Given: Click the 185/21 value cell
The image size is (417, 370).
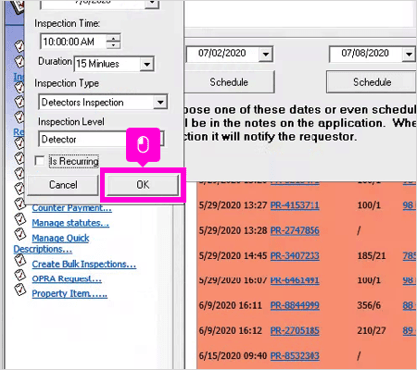Looking at the screenshot, I should tap(371, 256).
